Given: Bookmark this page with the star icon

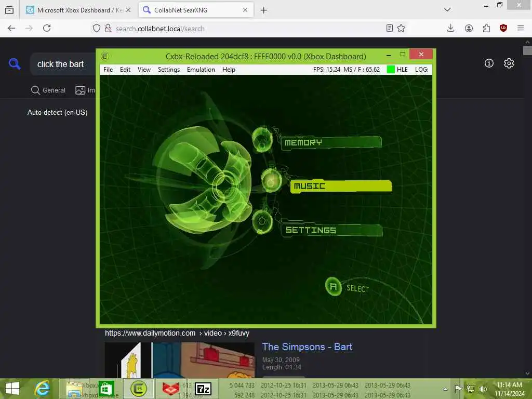Looking at the screenshot, I should pos(401,28).
